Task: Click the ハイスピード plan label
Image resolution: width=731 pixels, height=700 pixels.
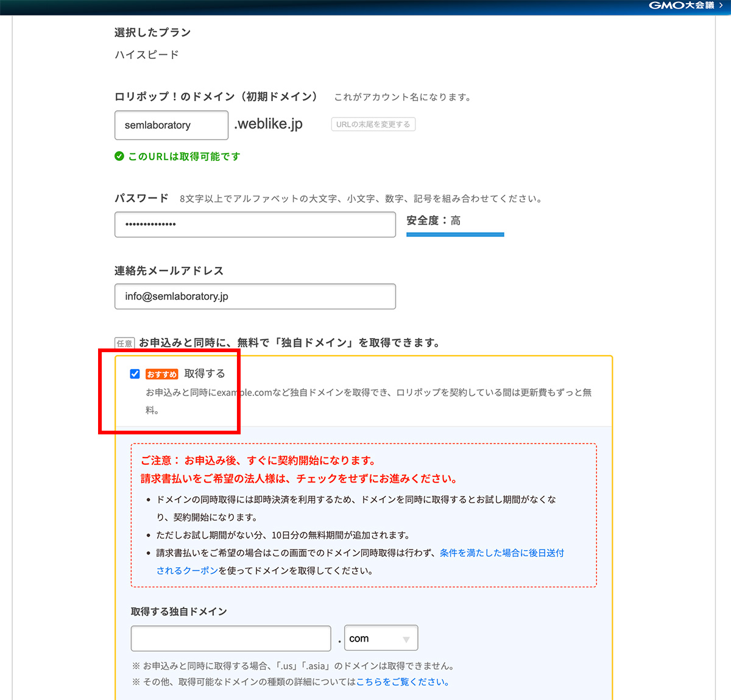Action: pyautogui.click(x=146, y=54)
